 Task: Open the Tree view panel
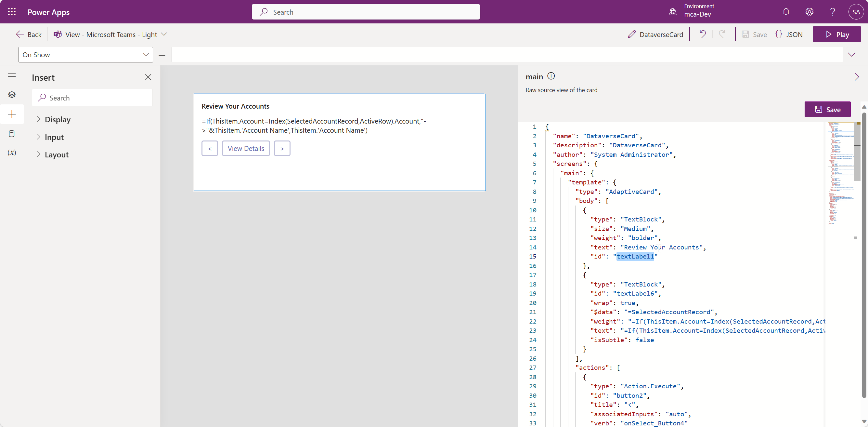[12, 95]
